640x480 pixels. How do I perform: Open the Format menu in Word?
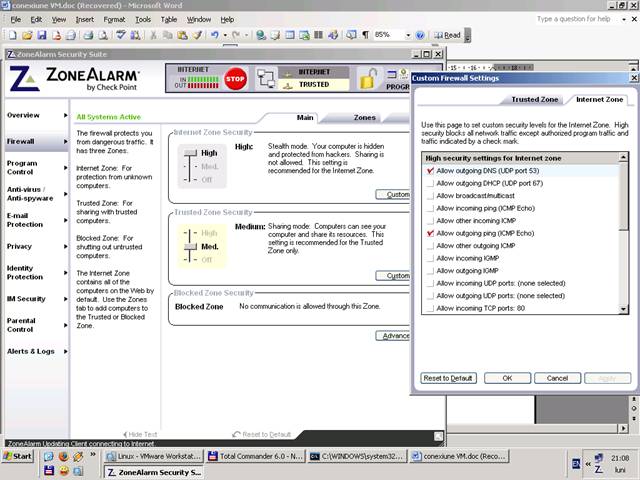114,20
